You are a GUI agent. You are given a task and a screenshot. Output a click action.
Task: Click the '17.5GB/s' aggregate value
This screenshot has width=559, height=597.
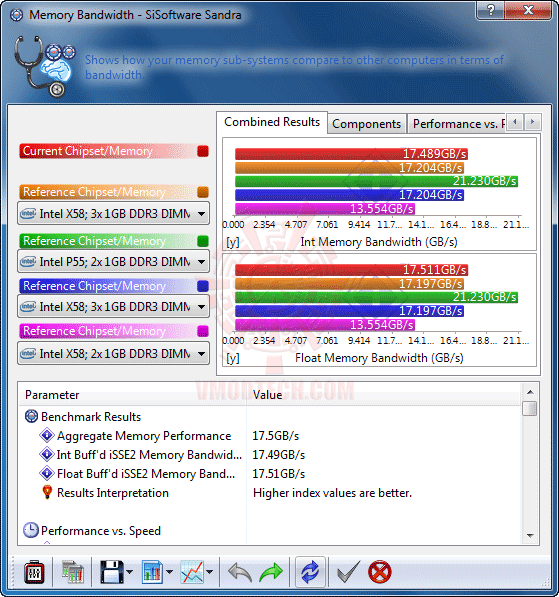[x=276, y=436]
